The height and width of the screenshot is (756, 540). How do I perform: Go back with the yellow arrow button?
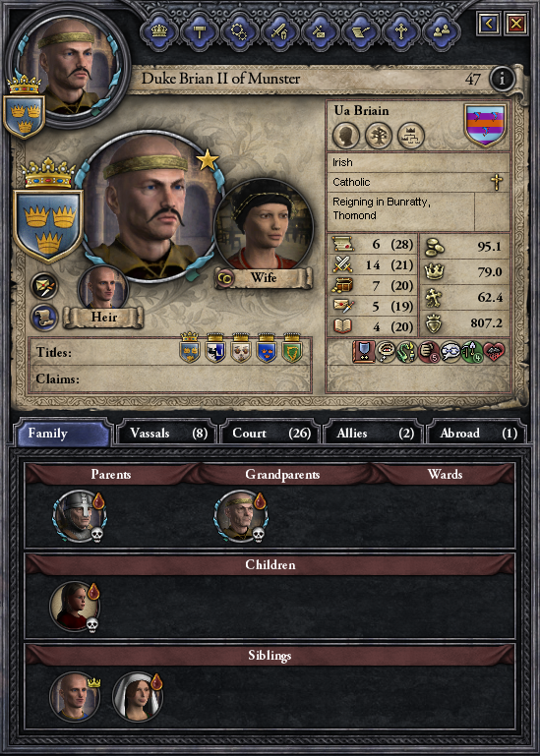point(489,24)
